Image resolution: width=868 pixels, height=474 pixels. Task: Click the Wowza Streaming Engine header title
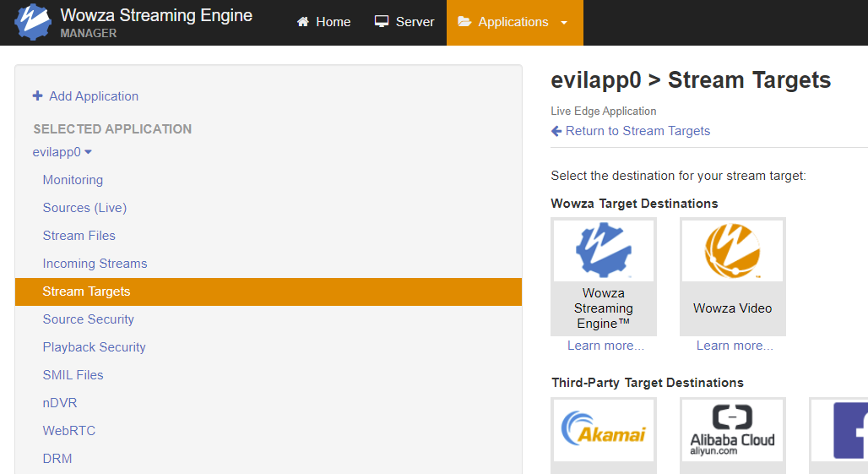[x=156, y=15]
